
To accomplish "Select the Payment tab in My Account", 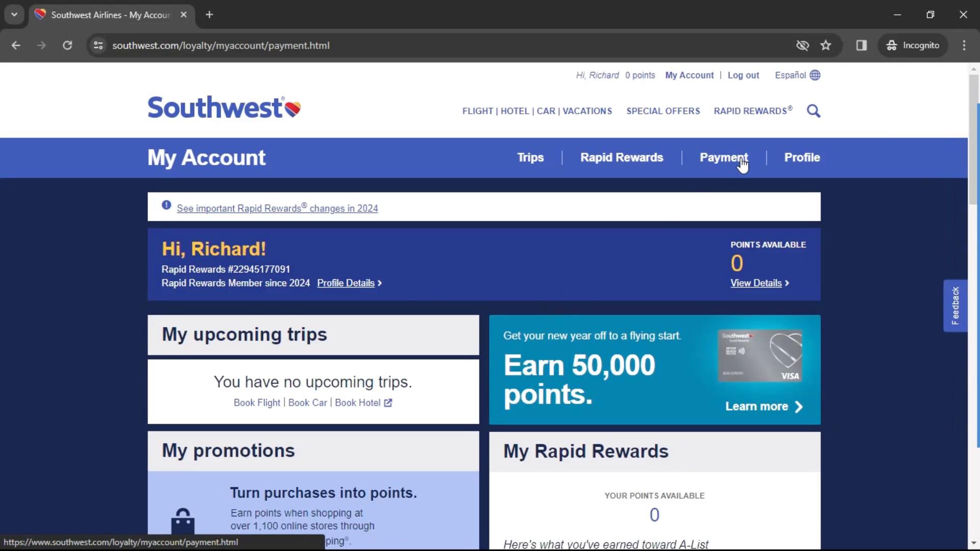I will [724, 158].
